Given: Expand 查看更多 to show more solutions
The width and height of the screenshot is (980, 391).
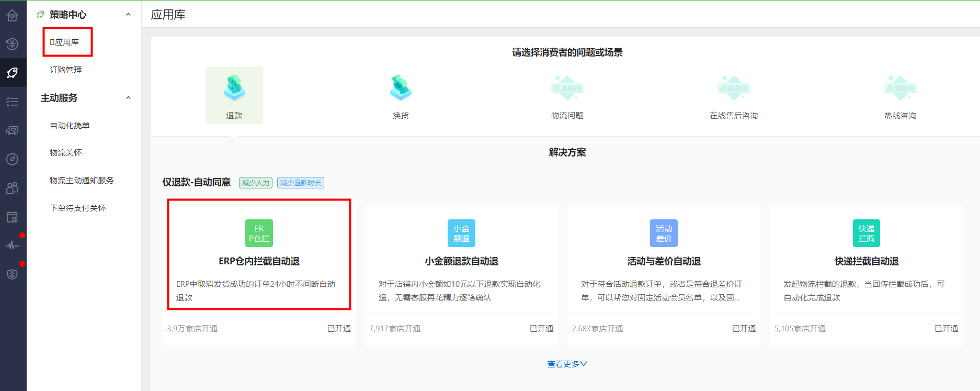Looking at the screenshot, I should (567, 364).
